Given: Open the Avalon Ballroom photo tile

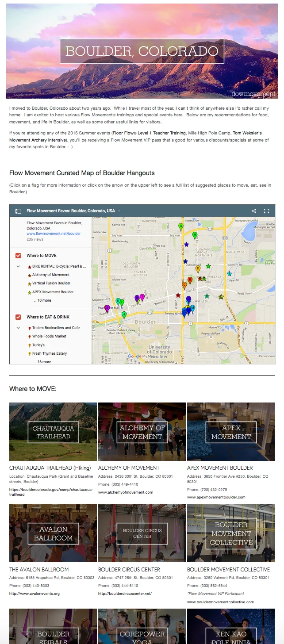Looking at the screenshot, I should click(53, 533).
